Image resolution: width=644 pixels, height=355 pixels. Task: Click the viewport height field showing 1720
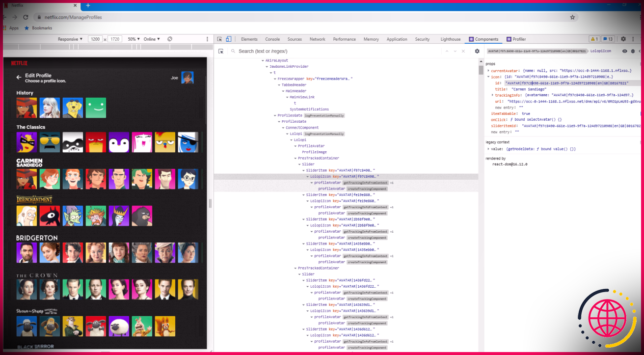click(x=115, y=39)
